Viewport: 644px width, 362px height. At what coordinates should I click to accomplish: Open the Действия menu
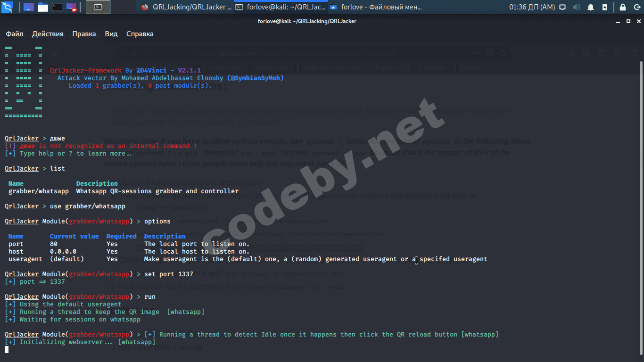click(x=48, y=34)
